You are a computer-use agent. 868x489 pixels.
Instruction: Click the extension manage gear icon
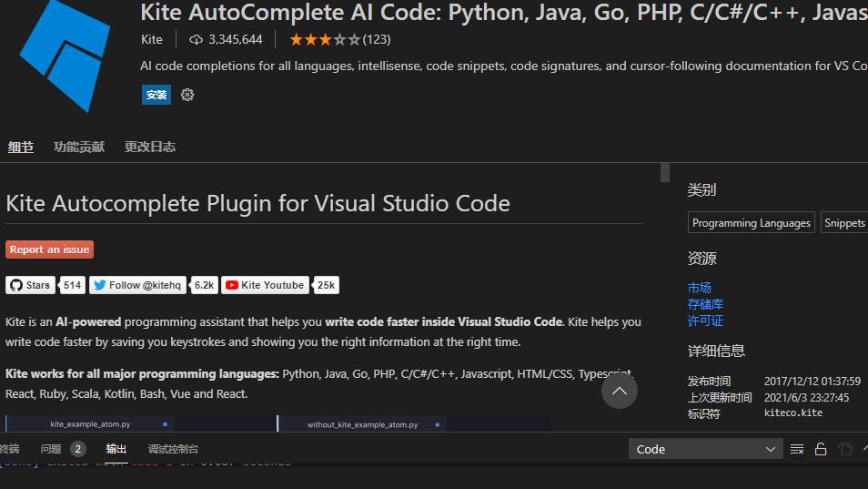tap(187, 95)
